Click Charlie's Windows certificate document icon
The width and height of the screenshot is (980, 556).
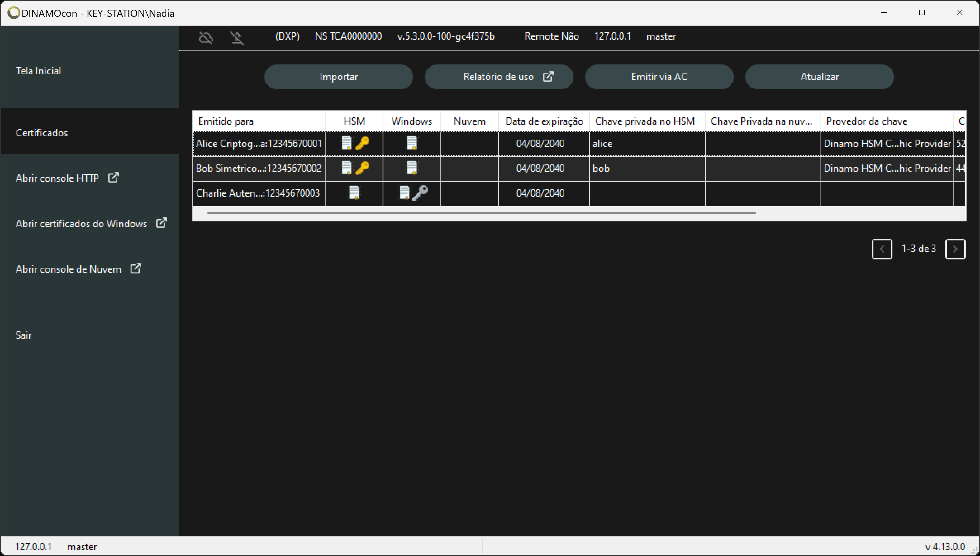pyautogui.click(x=404, y=193)
